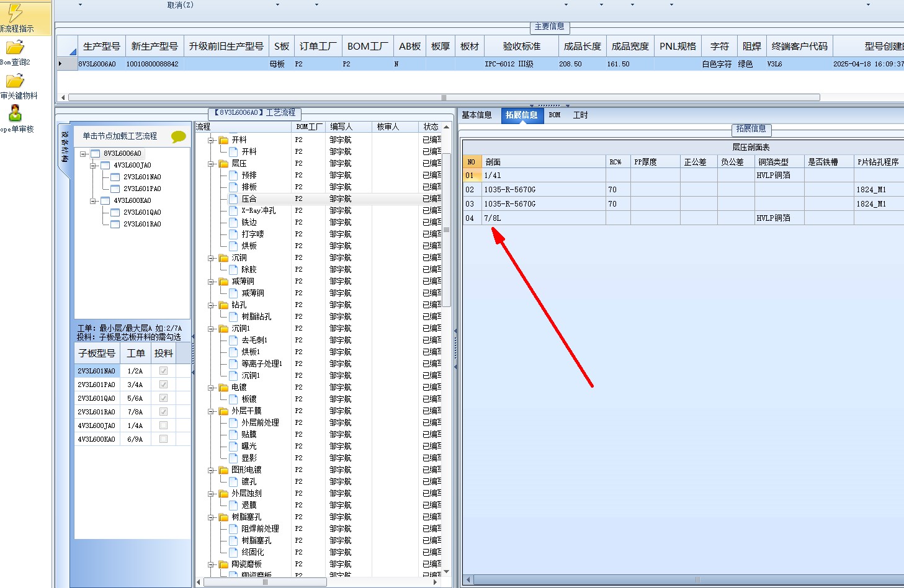Click the new process instruction lightning icon
This screenshot has height=588, width=904.
[15, 12]
